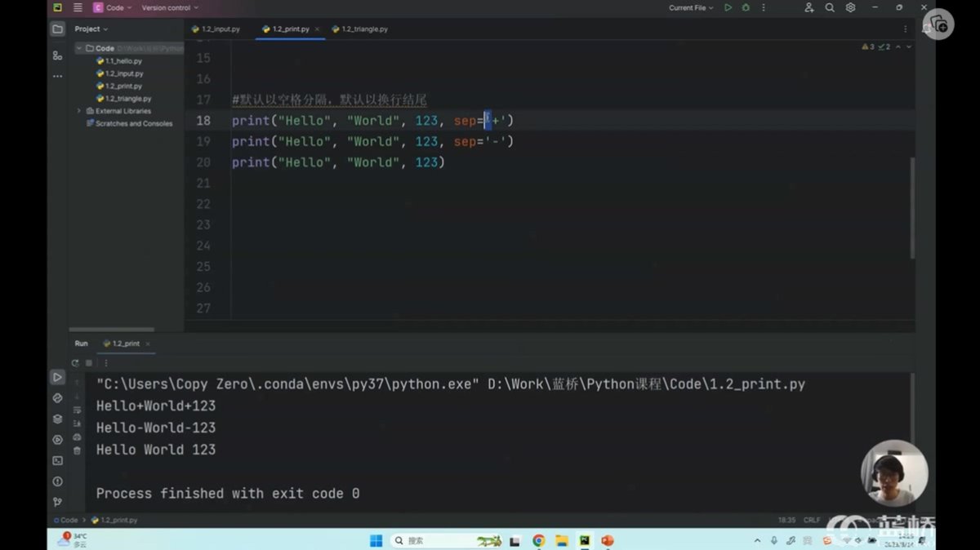This screenshot has height=550, width=980.
Task: Open Python Packages tool window icon
Action: [x=57, y=419]
